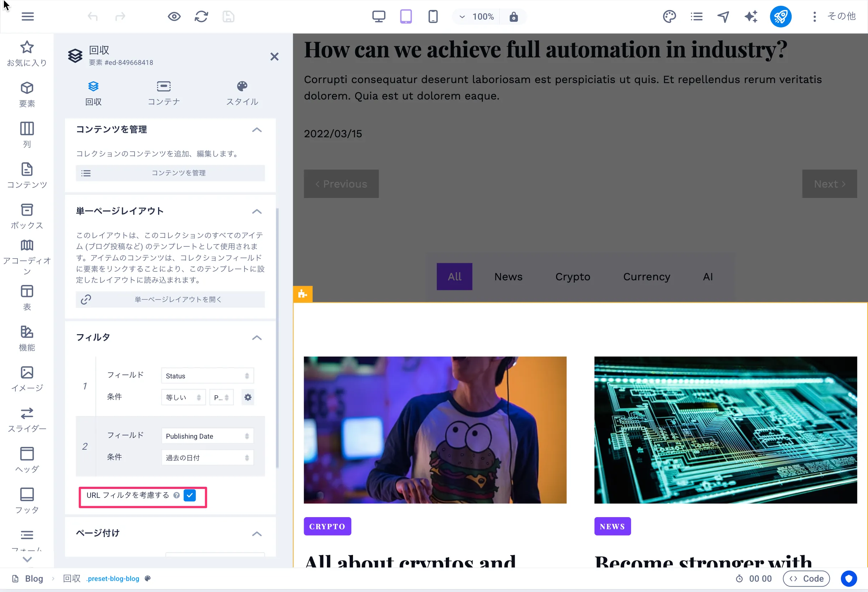Open the hamburger main menu
This screenshot has width=868, height=592.
[27, 16]
